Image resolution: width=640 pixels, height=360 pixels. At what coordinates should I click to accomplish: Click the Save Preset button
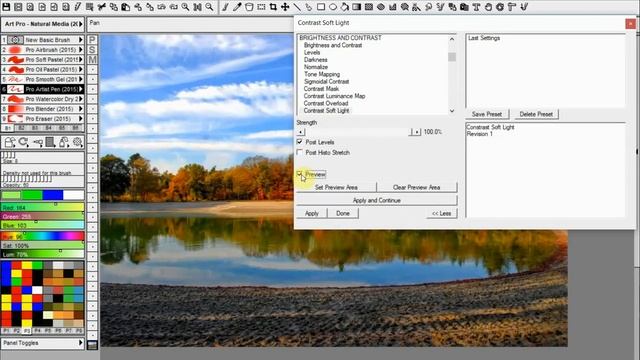(487, 114)
